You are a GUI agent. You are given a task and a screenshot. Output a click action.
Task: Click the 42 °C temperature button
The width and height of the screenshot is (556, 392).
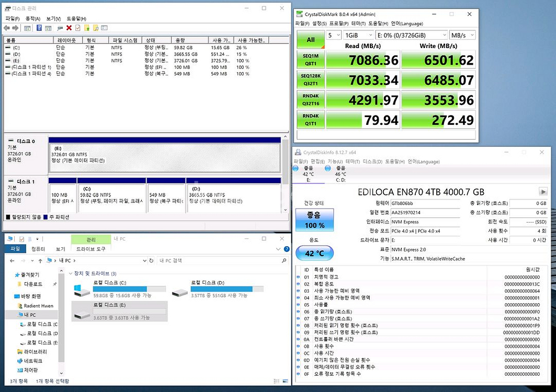pos(314,253)
